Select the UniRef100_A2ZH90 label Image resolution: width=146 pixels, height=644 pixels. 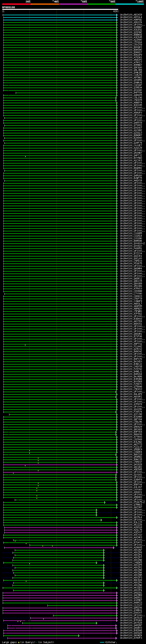click(x=131, y=40)
